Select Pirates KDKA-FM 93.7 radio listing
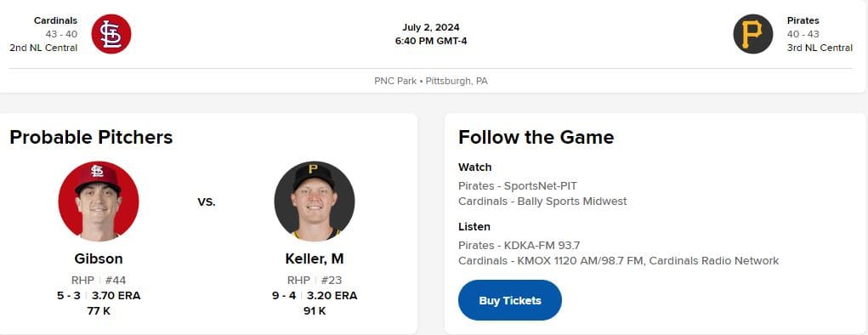 519,245
